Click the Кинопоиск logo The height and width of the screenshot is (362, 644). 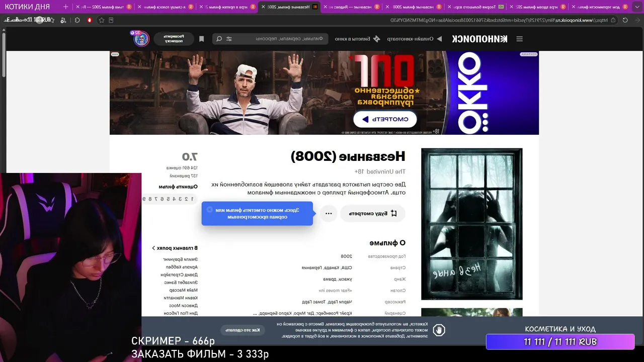[479, 39]
